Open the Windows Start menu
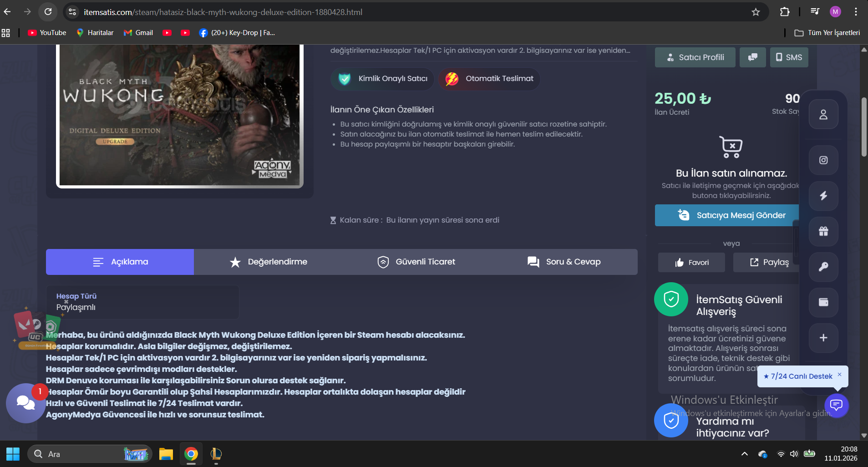Image resolution: width=868 pixels, height=467 pixels. [13, 454]
